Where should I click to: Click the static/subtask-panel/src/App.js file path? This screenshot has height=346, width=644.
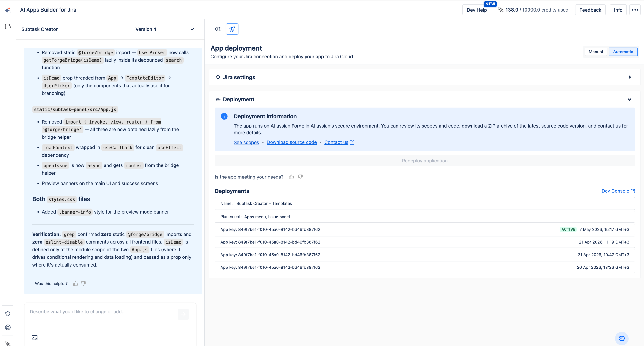point(75,109)
